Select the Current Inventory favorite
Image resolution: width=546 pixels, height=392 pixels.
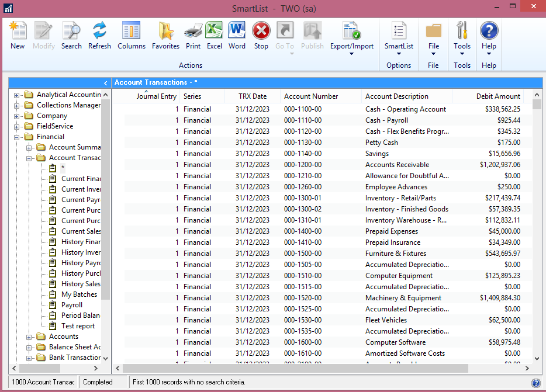81,189
